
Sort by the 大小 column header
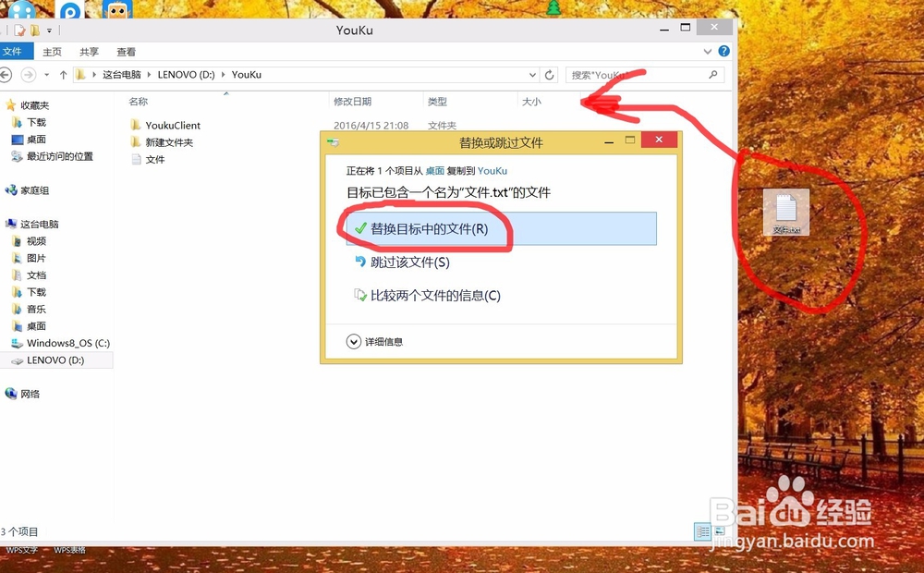[531, 102]
